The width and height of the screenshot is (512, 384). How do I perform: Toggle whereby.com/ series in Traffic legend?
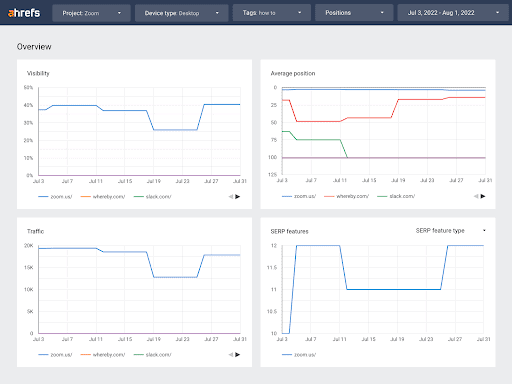click(103, 355)
